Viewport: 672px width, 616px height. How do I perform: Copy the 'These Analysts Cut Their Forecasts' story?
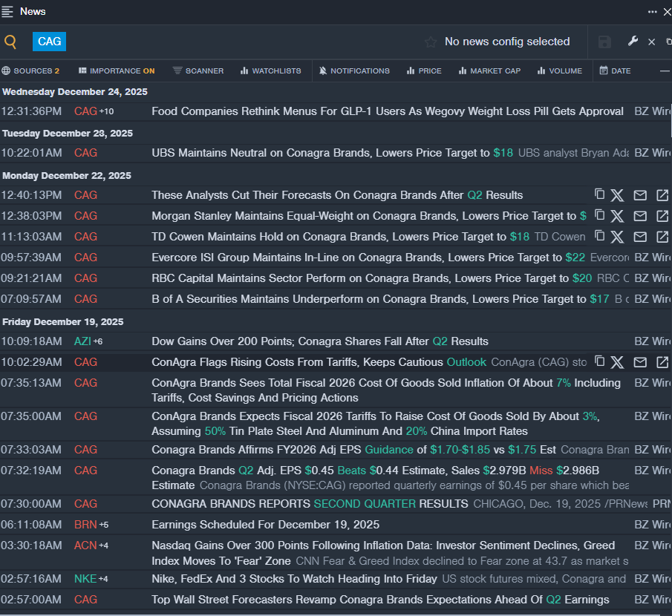tap(599, 194)
